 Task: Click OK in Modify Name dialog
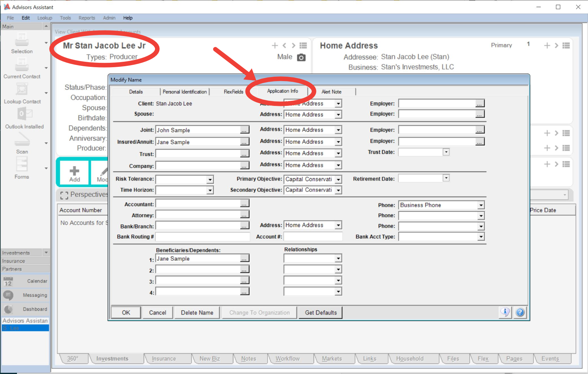(126, 313)
